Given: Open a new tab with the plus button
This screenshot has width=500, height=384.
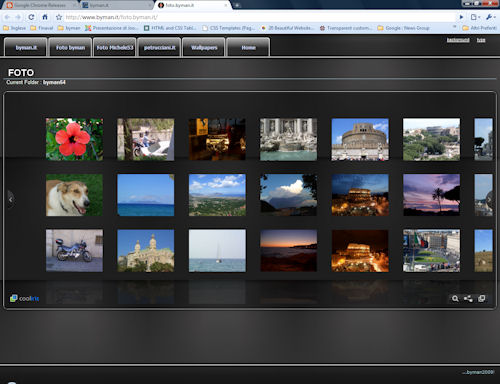Looking at the screenshot, I should coord(237,5).
